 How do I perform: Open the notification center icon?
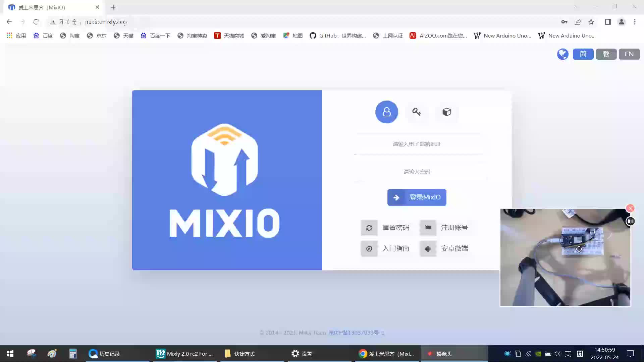(630, 354)
